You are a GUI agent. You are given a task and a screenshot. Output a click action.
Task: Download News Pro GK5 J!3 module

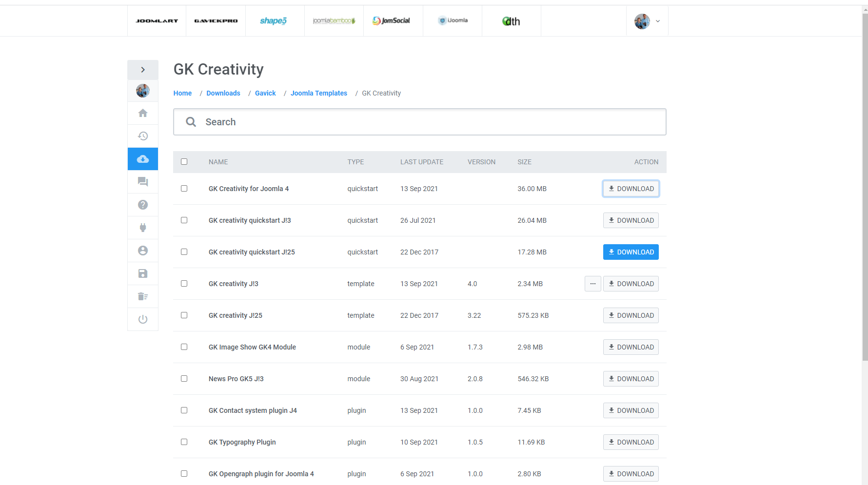631,379
